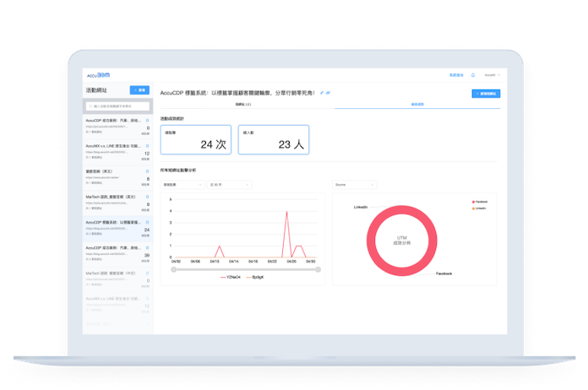The image size is (588, 390).
Task: Select the AccuCDP campaign row showing 0
Action: click(117, 127)
